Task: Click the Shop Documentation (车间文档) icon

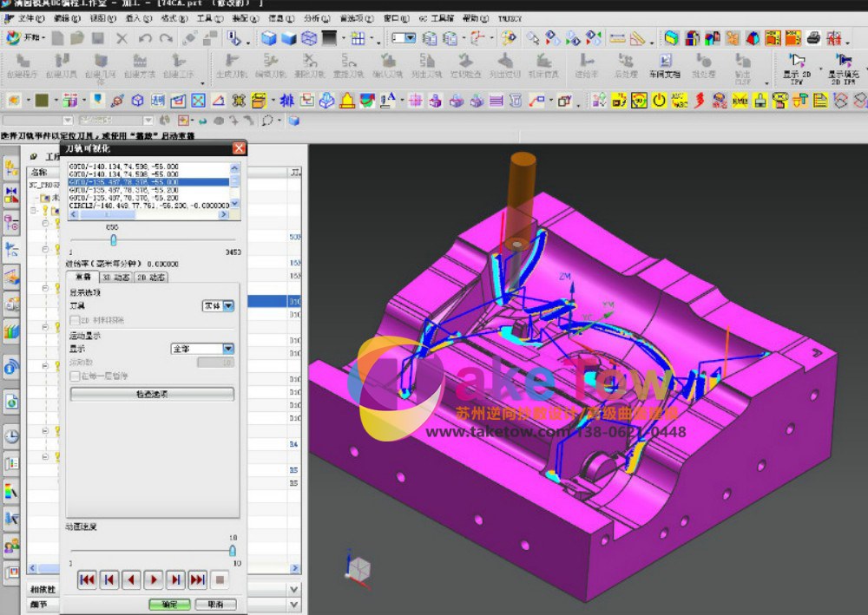Action: tap(665, 66)
